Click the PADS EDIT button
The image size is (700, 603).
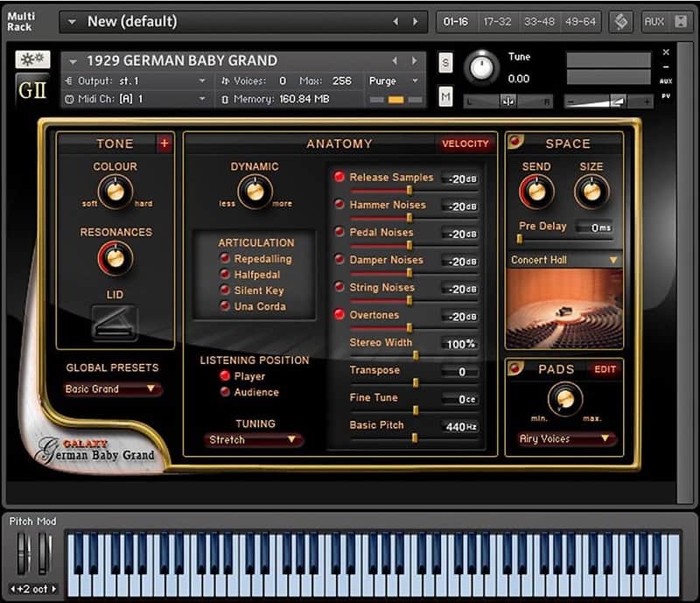click(x=605, y=369)
